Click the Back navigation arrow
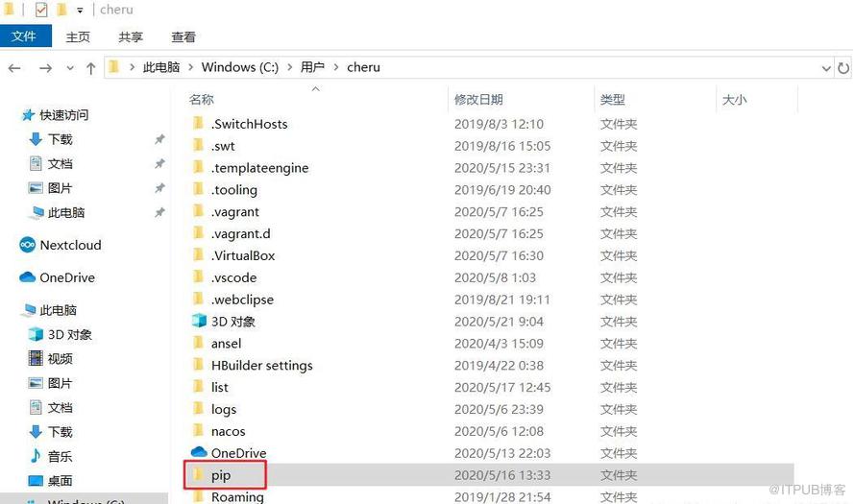The image size is (855, 504). [x=14, y=68]
